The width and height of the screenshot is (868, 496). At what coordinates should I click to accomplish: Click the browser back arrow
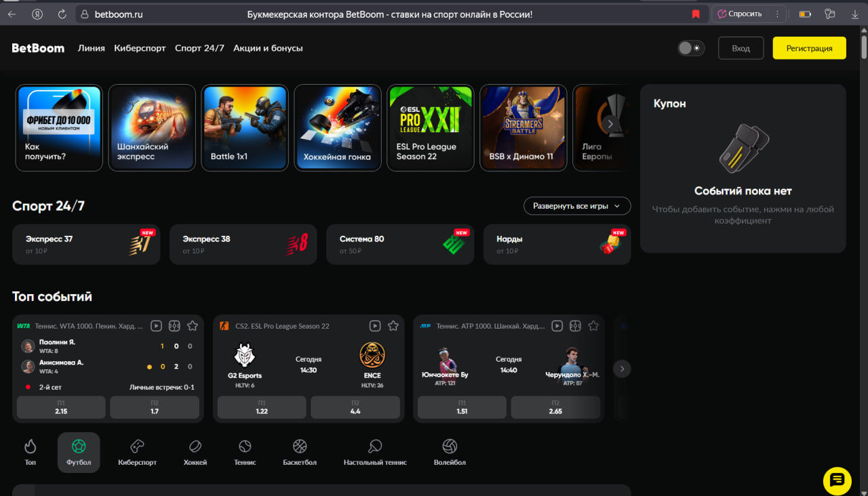pos(12,14)
